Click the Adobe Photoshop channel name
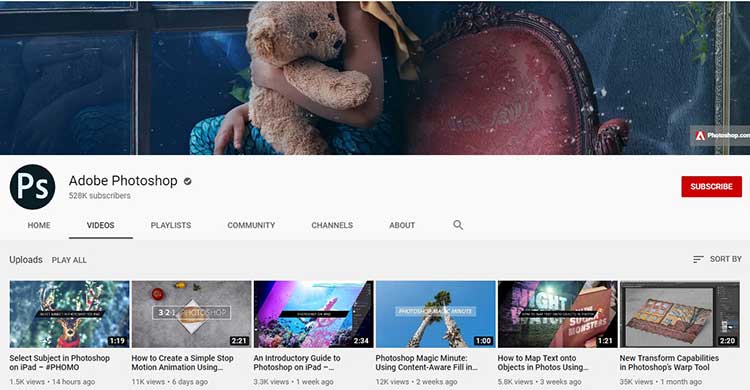Image resolution: width=750 pixels, height=390 pixels. pos(123,180)
